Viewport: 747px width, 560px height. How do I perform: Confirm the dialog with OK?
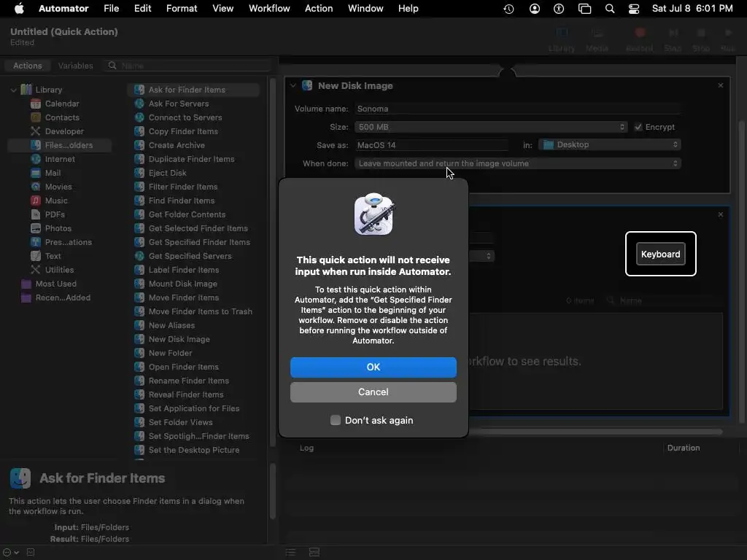tap(373, 367)
